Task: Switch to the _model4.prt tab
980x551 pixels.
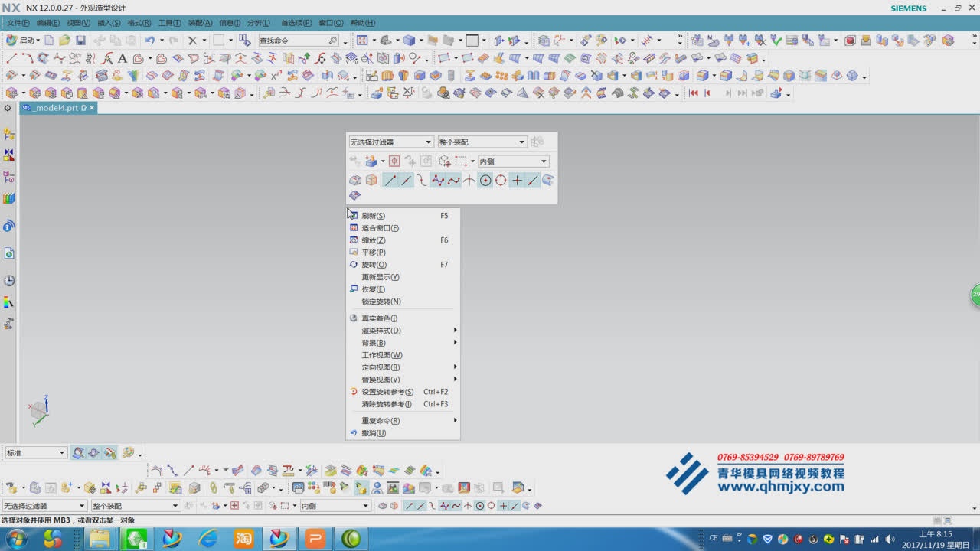Action: (x=57, y=108)
